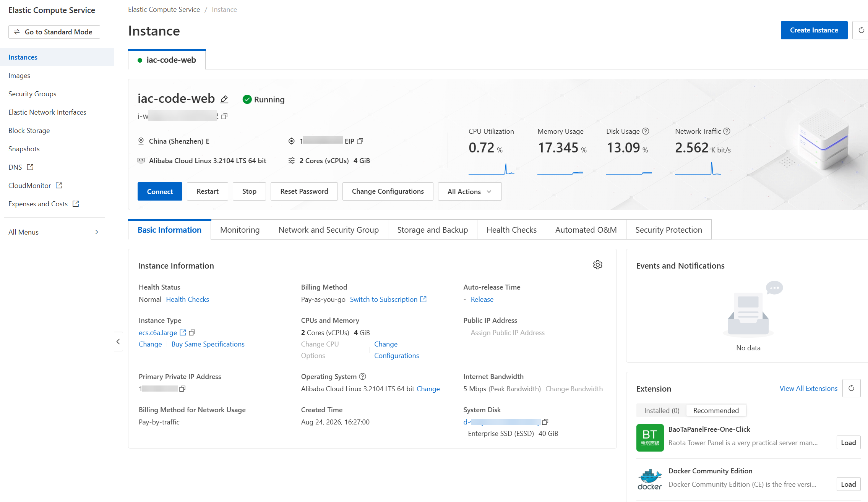The width and height of the screenshot is (868, 502).
Task: Copy the EIP address icon
Action: 360,141
